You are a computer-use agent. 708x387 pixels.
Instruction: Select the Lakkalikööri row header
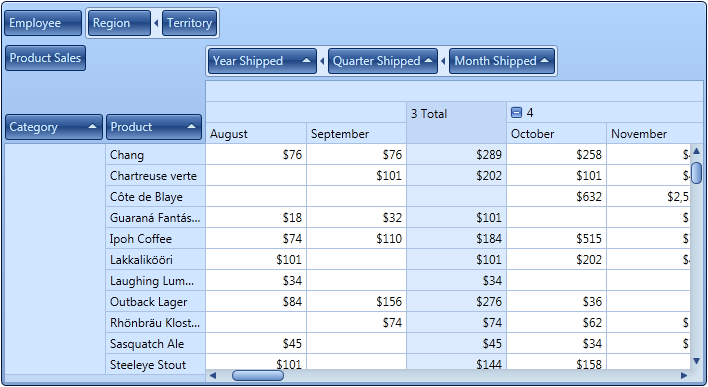click(155, 260)
